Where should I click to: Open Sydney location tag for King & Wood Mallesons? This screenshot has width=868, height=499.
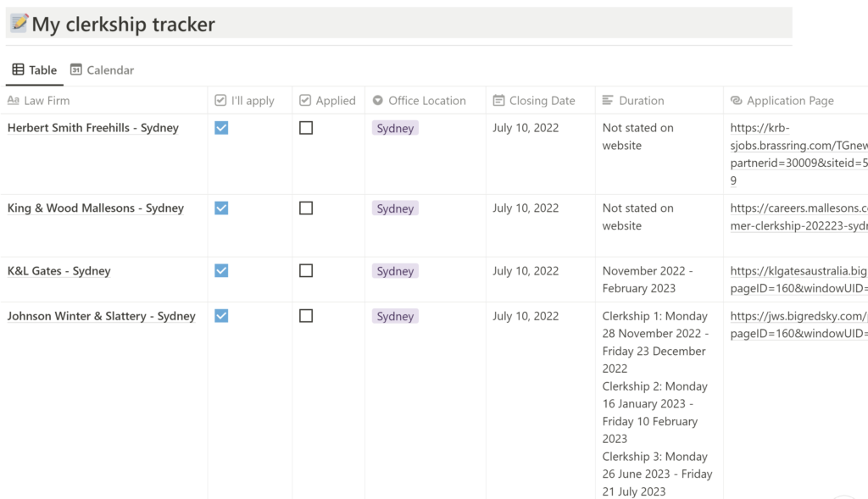click(x=395, y=208)
